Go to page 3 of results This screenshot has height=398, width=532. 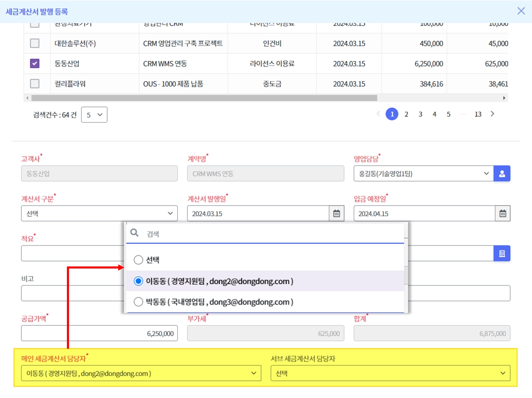point(420,114)
